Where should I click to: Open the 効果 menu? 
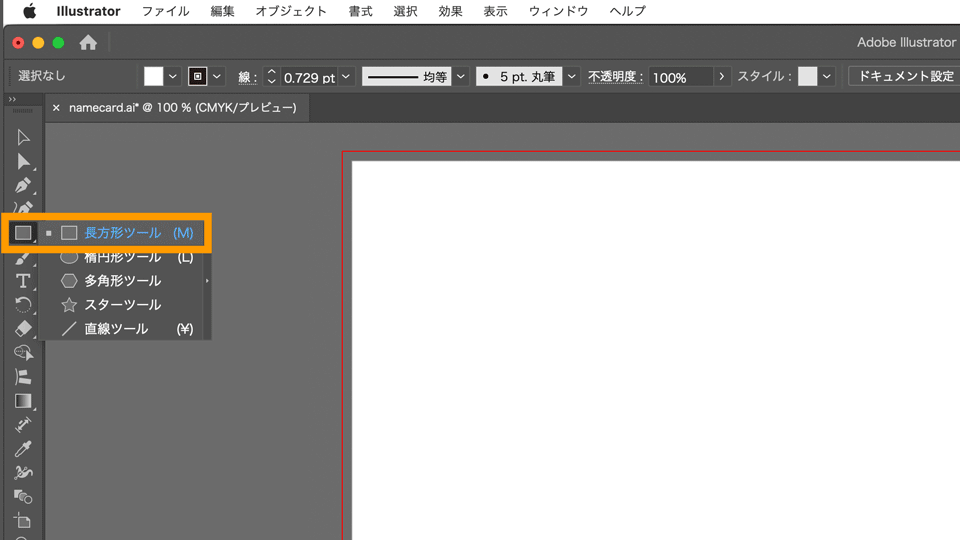(x=451, y=11)
